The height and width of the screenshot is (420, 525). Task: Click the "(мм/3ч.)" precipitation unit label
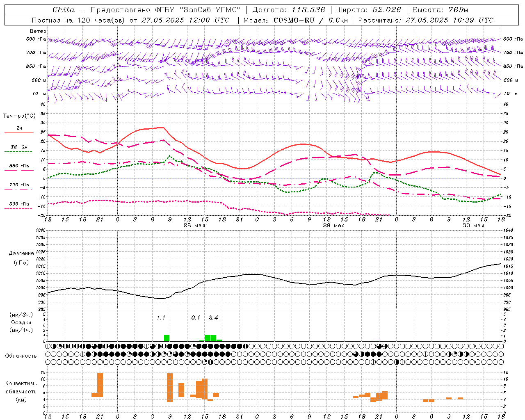click(21, 315)
